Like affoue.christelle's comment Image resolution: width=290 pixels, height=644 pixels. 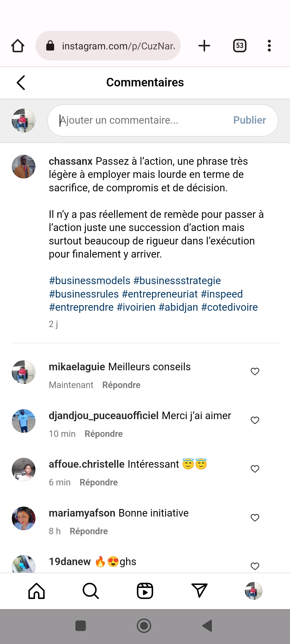pos(255,469)
